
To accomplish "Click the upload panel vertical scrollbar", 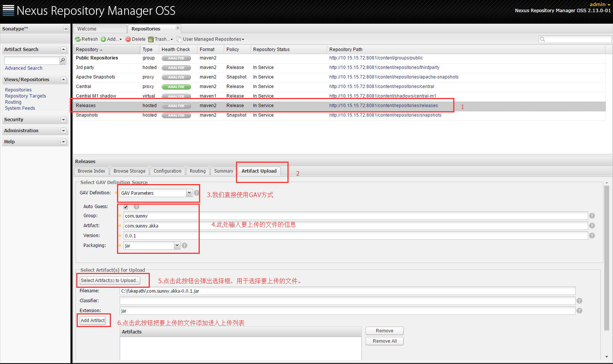I will 607,258.
